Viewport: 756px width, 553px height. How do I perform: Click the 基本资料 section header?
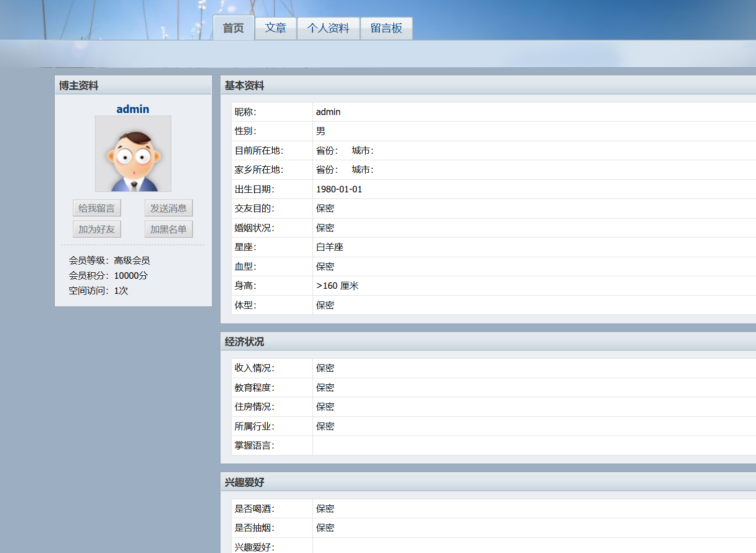click(244, 85)
